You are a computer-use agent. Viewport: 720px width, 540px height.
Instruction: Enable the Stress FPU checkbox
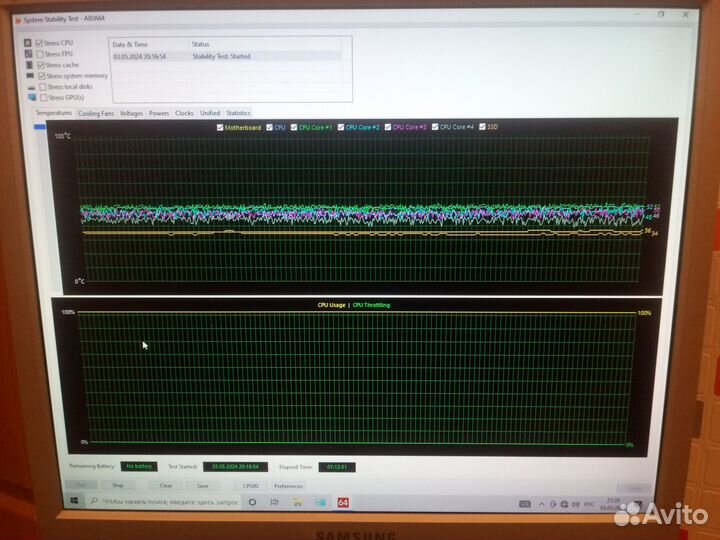pyautogui.click(x=40, y=54)
